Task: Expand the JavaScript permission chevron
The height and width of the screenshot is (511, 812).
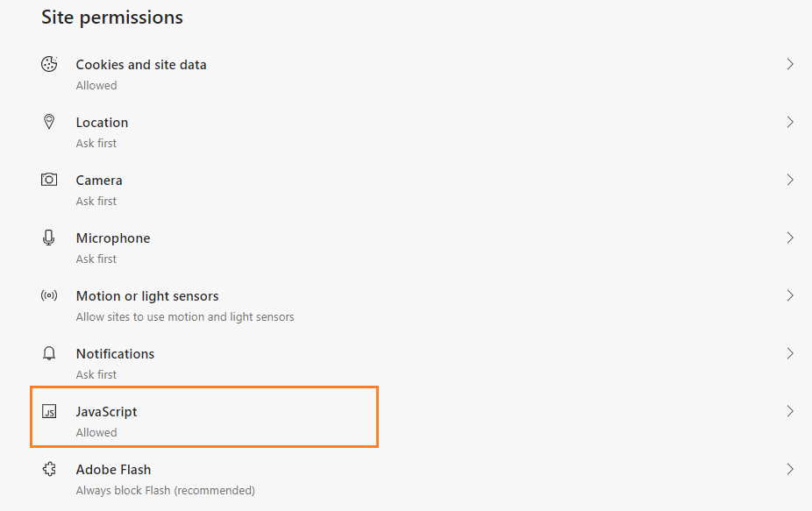Action: point(789,411)
